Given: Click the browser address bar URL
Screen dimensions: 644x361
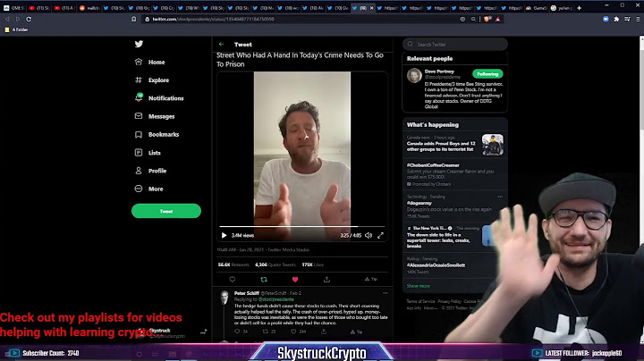Looking at the screenshot, I should (213, 19).
